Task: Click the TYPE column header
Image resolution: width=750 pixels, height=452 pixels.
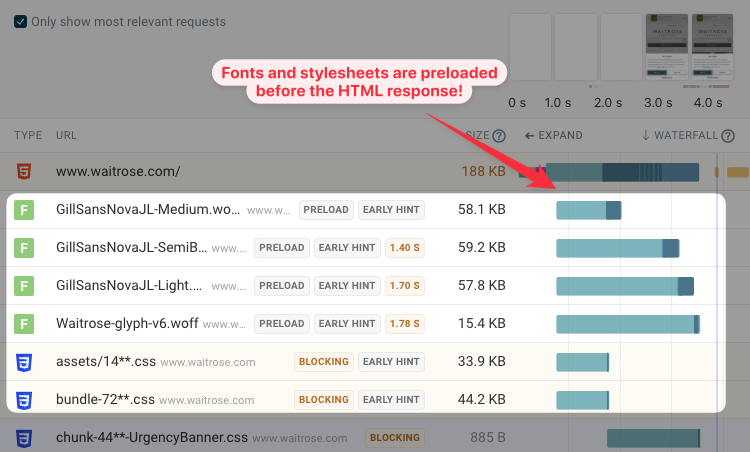Action: 28,136
